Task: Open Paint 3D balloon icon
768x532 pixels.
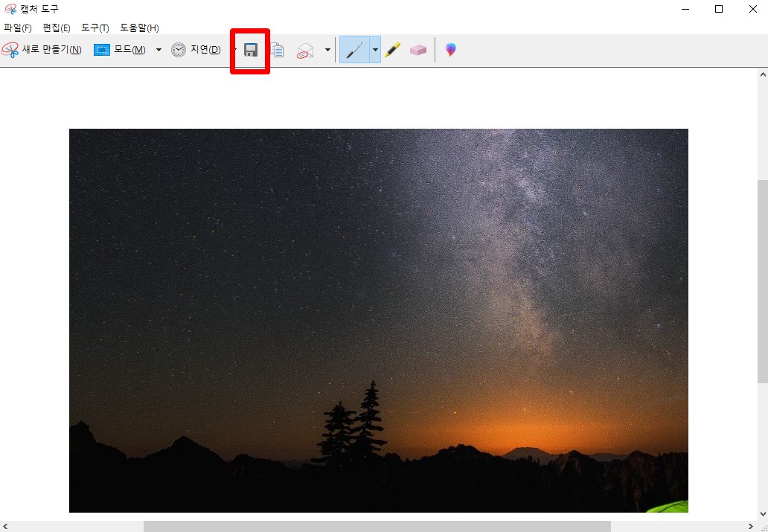Action: point(451,49)
